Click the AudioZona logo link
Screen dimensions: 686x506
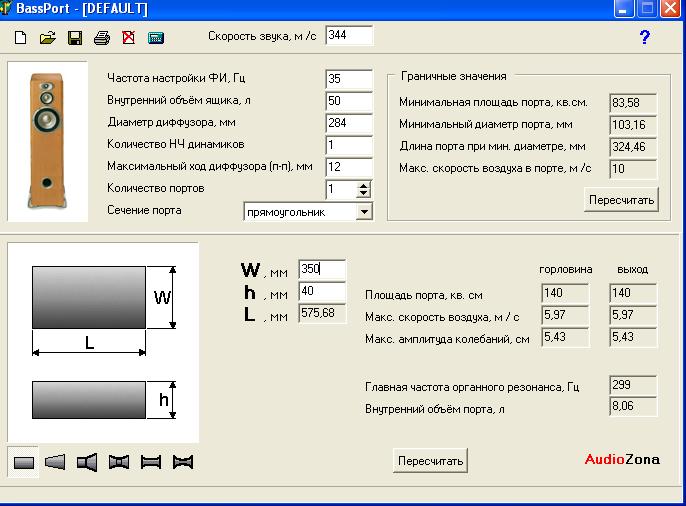pyautogui.click(x=622, y=460)
